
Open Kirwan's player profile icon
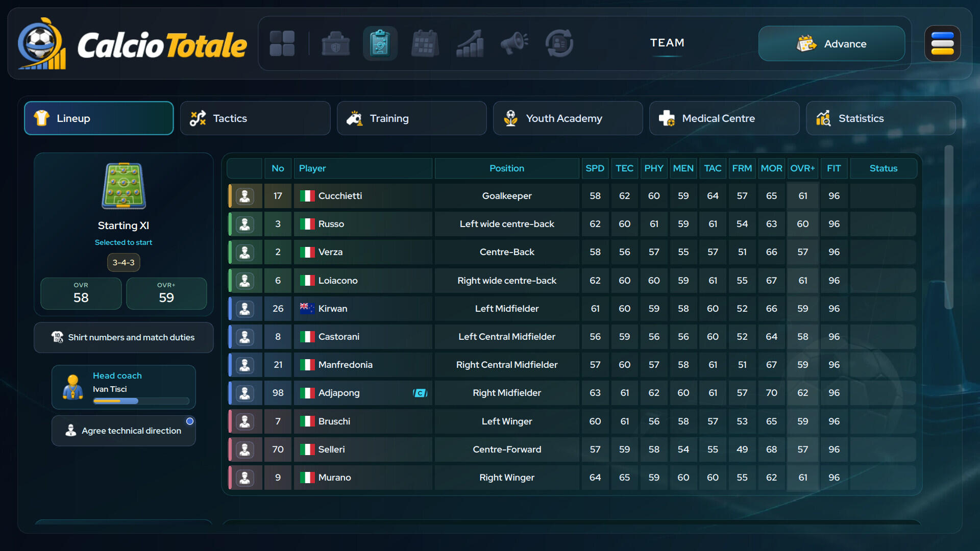[245, 309]
